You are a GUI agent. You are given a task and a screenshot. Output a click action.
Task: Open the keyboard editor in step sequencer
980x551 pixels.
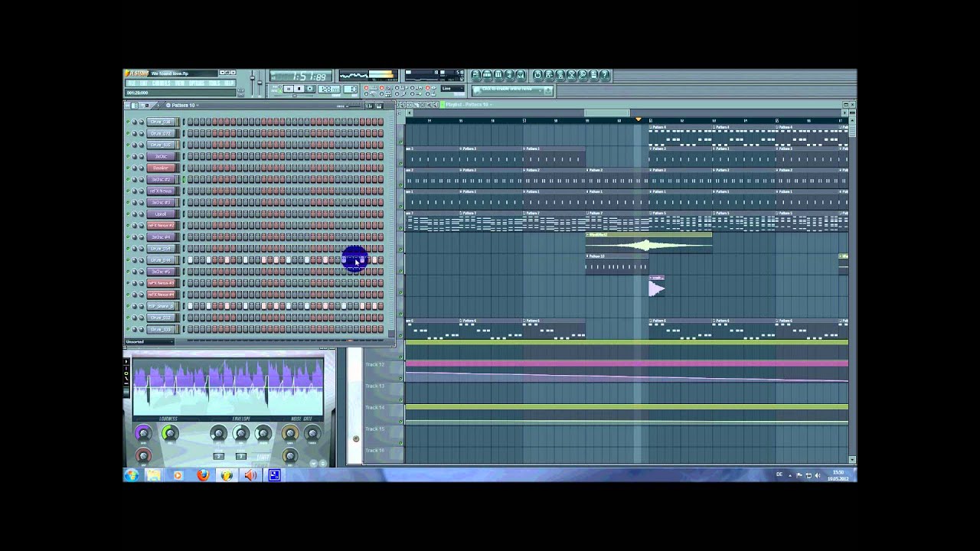[379, 106]
